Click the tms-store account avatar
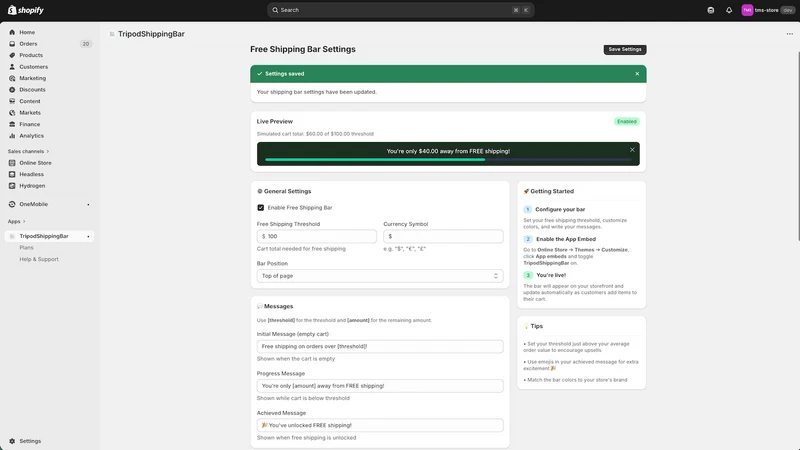The image size is (800, 450). (747, 10)
